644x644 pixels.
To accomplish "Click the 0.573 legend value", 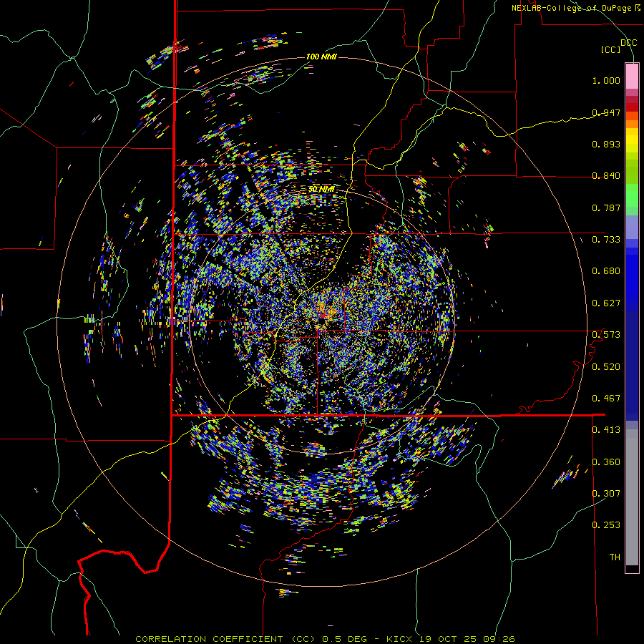I will pyautogui.click(x=606, y=335).
